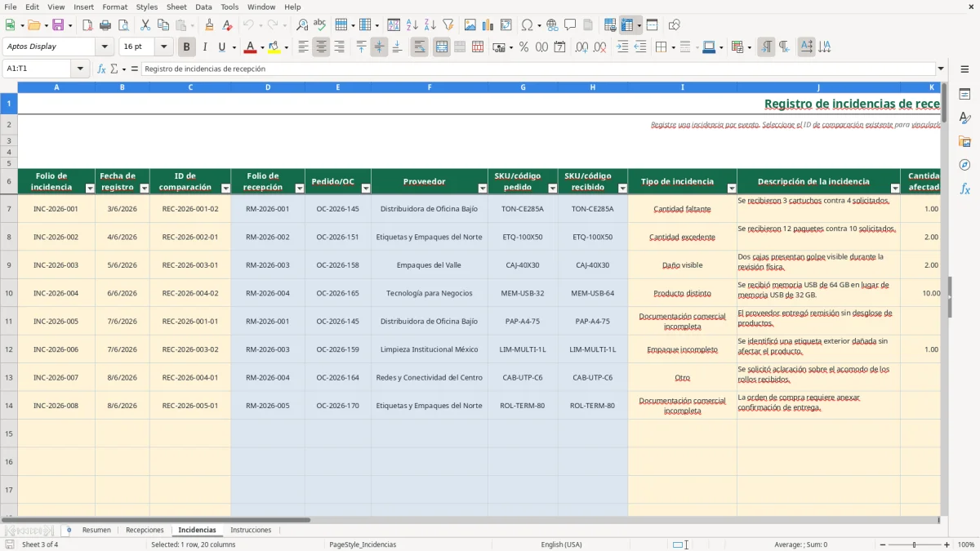Image resolution: width=980 pixels, height=551 pixels.
Task: Expand the formula bar
Action: (942, 69)
